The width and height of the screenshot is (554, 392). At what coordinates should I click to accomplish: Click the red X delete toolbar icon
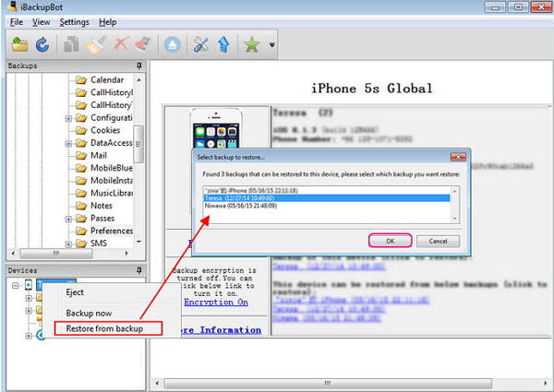click(121, 45)
